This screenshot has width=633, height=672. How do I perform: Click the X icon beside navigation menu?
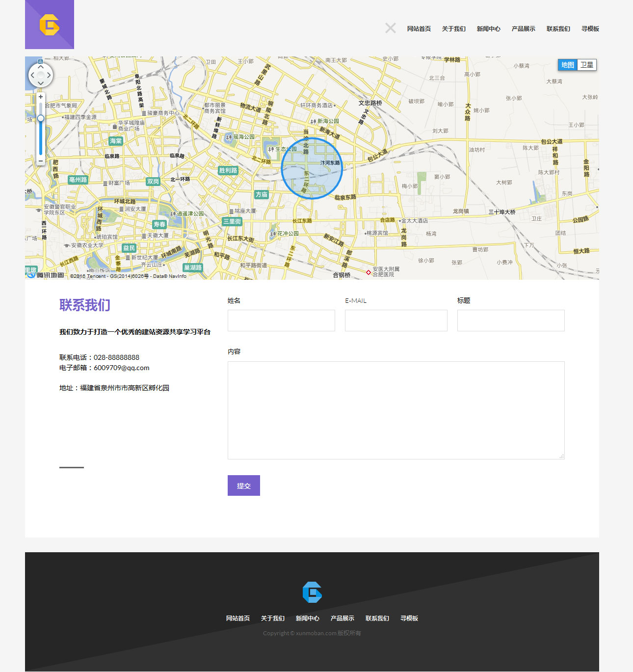(390, 28)
